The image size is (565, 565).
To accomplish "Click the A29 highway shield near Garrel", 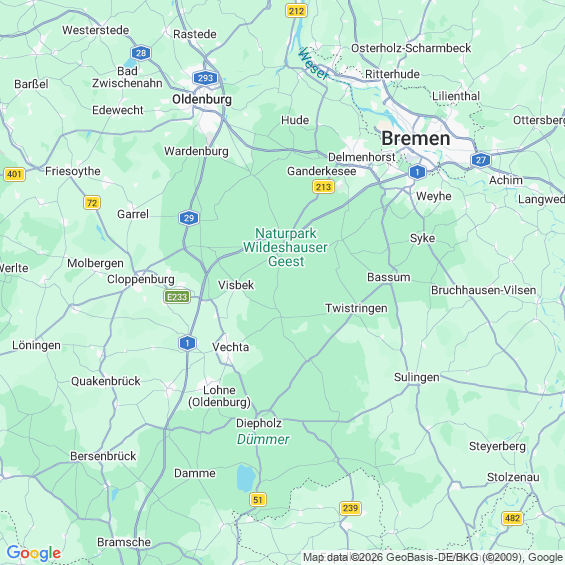I will coord(189,218).
